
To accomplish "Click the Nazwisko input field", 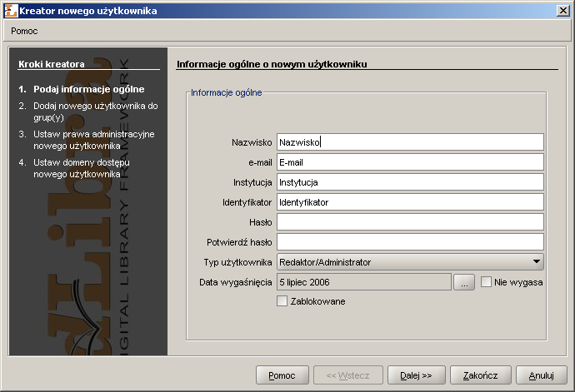I will coord(410,142).
